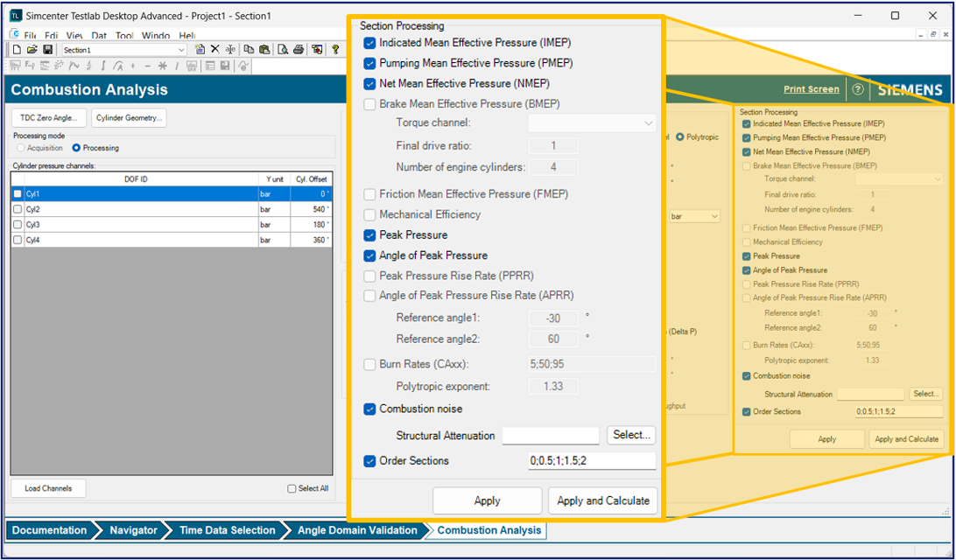
Task: Delete the section with the X icon
Action: (214, 50)
